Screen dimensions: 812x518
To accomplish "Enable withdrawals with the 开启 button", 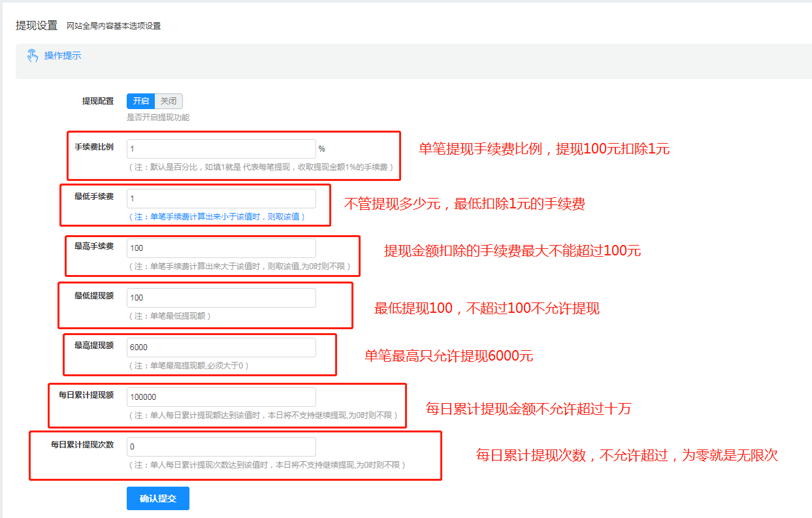I will point(141,101).
